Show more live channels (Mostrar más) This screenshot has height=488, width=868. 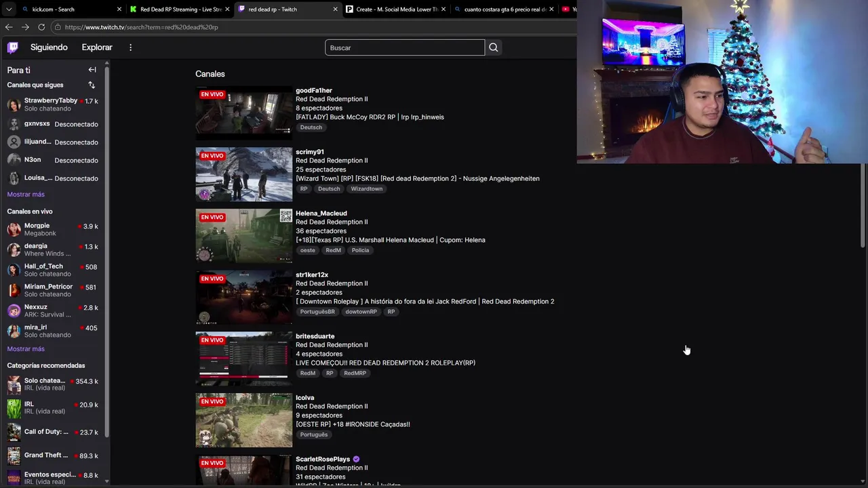pos(26,349)
